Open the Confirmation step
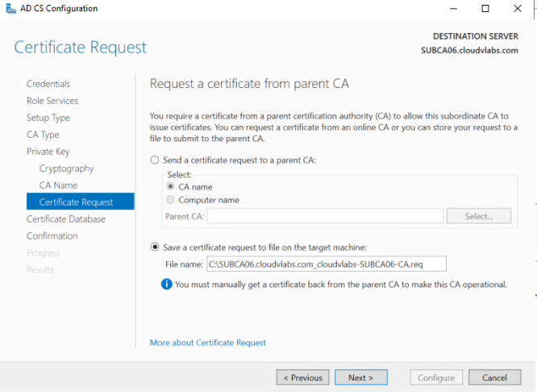537x392 pixels. (x=52, y=236)
